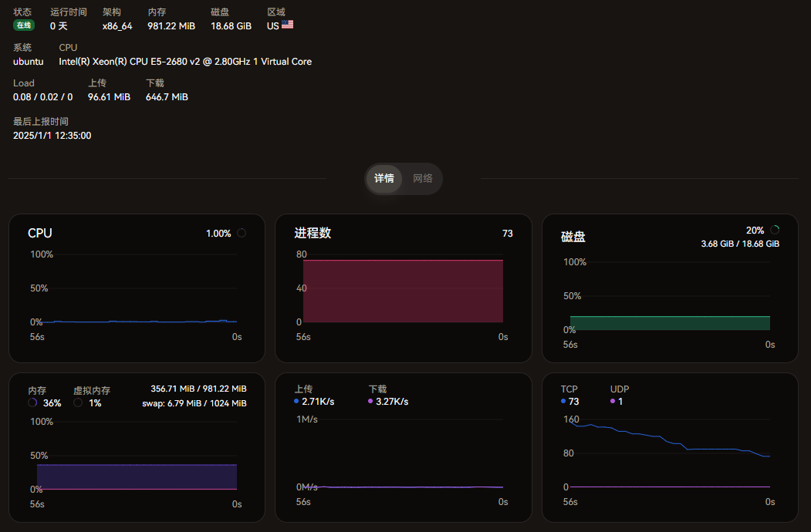Click the US flag icon
Viewport: 811px width, 532px height.
coord(287,25)
